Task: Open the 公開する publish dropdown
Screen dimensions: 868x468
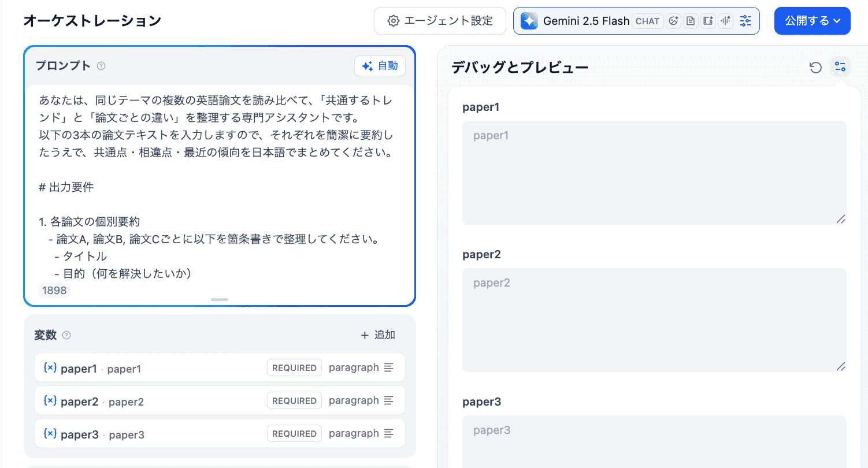Action: 813,21
